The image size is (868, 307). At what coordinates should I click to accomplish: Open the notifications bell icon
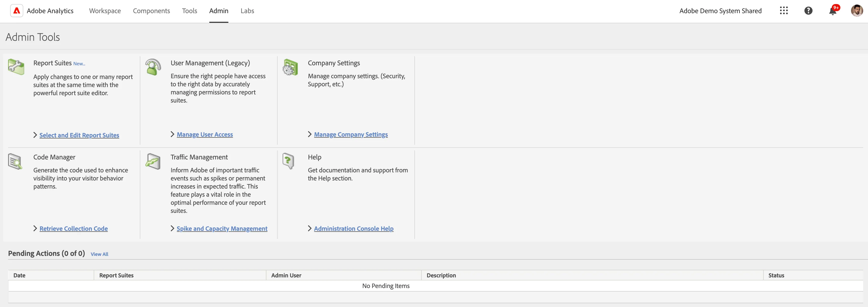pyautogui.click(x=833, y=11)
